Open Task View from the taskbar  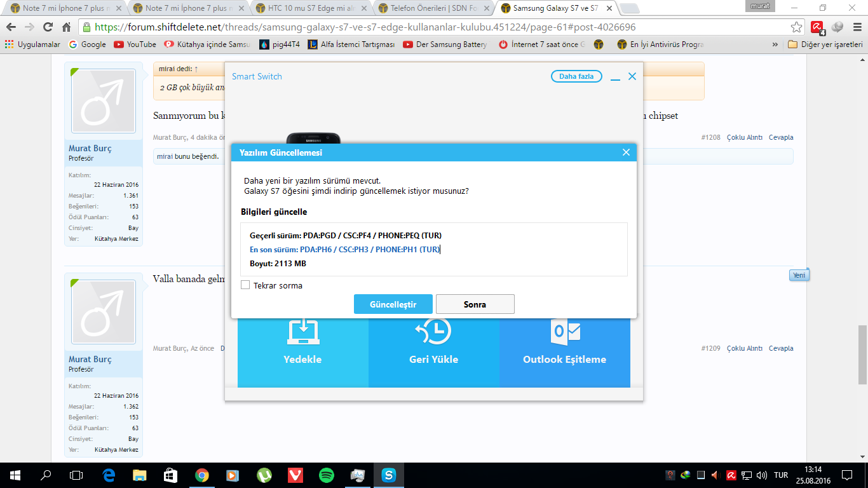(76, 475)
